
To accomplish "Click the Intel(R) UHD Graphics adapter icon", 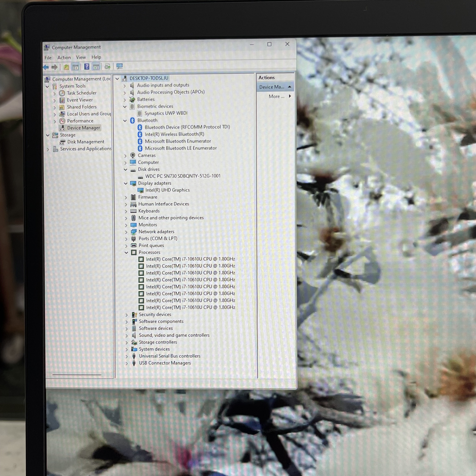I will 140,190.
